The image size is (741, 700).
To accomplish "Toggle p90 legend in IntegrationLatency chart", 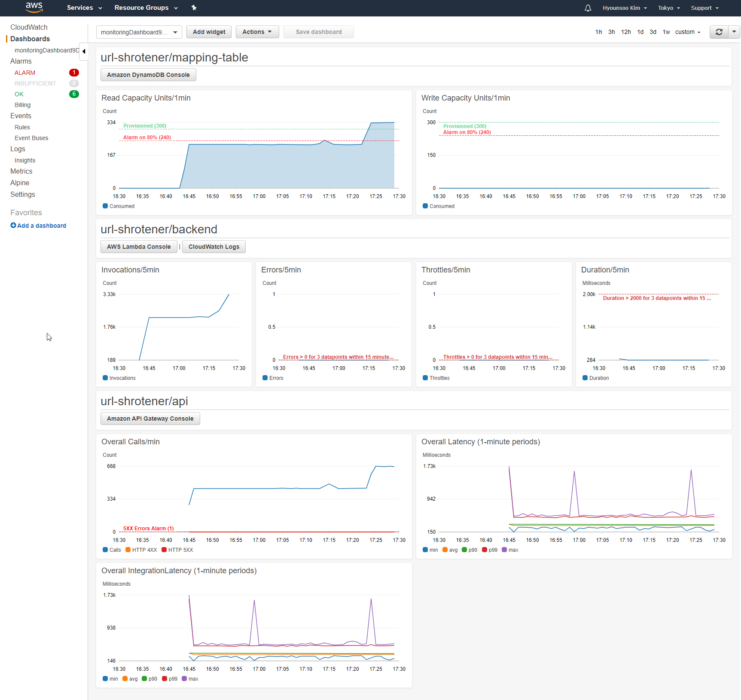I will [149, 679].
